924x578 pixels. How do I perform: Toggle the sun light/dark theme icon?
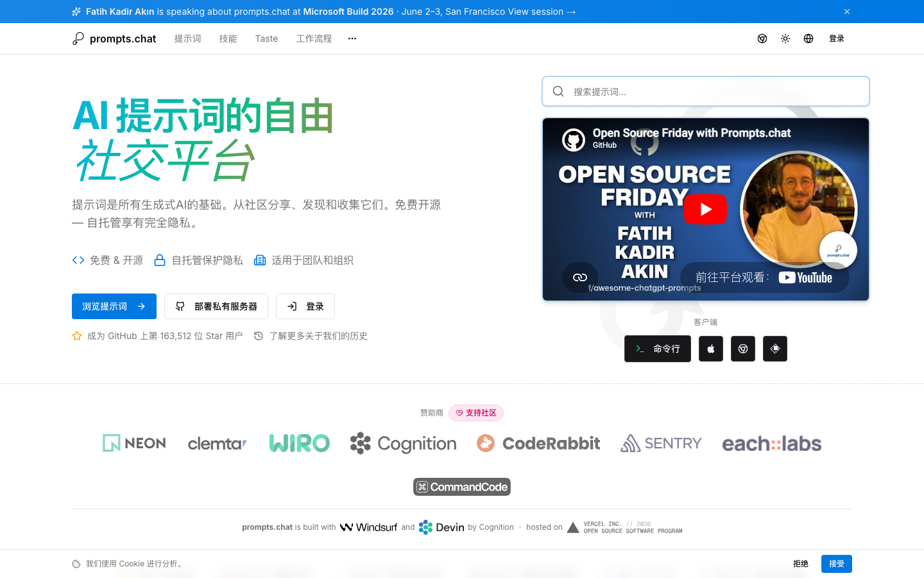pyautogui.click(x=785, y=39)
